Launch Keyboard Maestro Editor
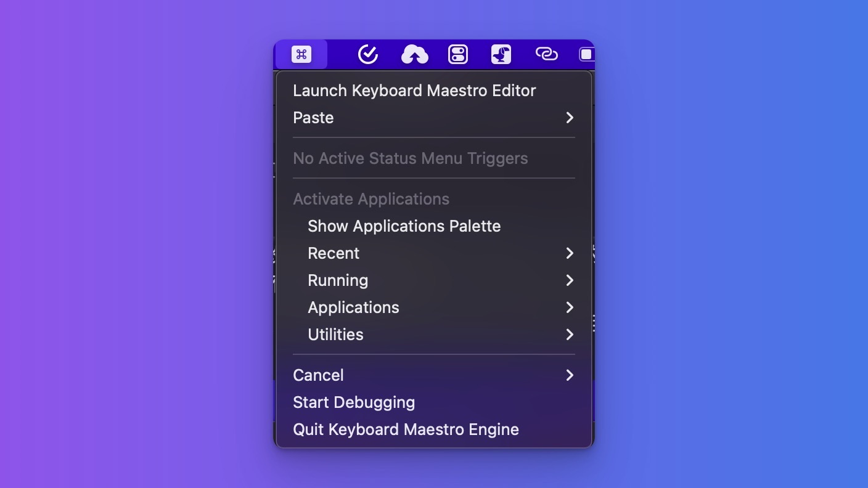Viewport: 868px width, 488px height. pyautogui.click(x=434, y=91)
